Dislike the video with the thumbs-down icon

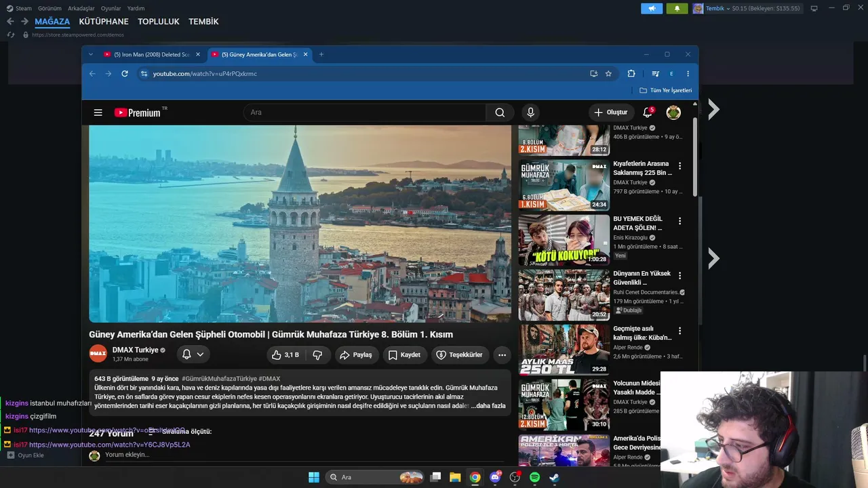click(x=317, y=355)
